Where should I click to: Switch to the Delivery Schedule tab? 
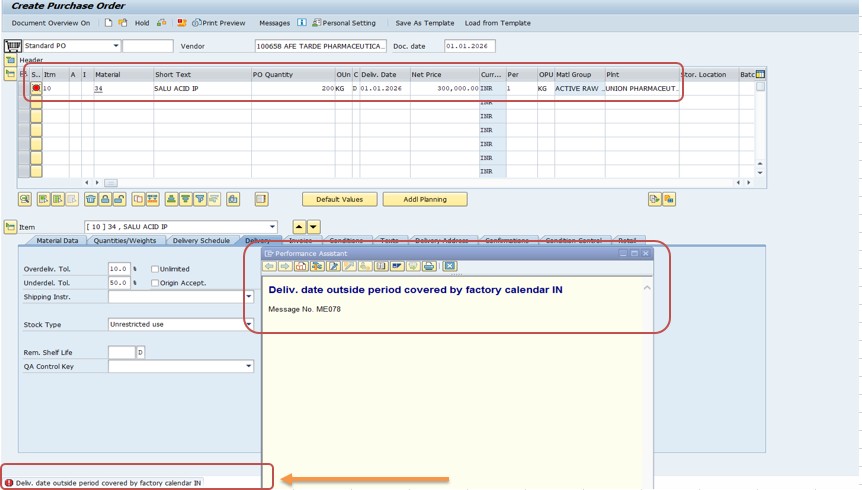[201, 241]
